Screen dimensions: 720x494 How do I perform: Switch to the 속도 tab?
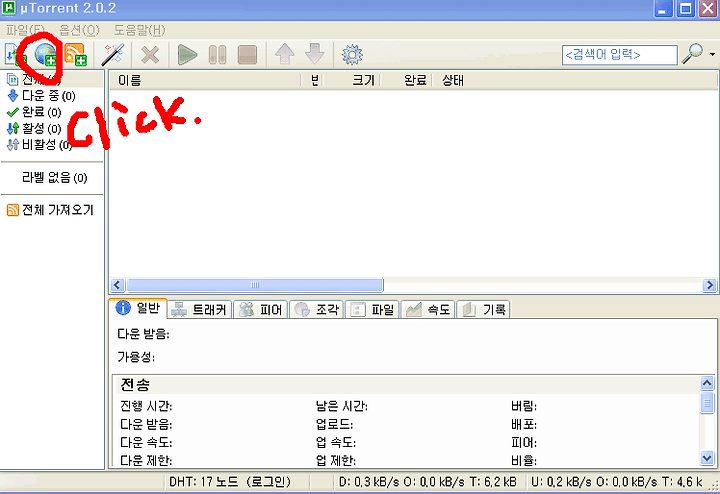428,310
